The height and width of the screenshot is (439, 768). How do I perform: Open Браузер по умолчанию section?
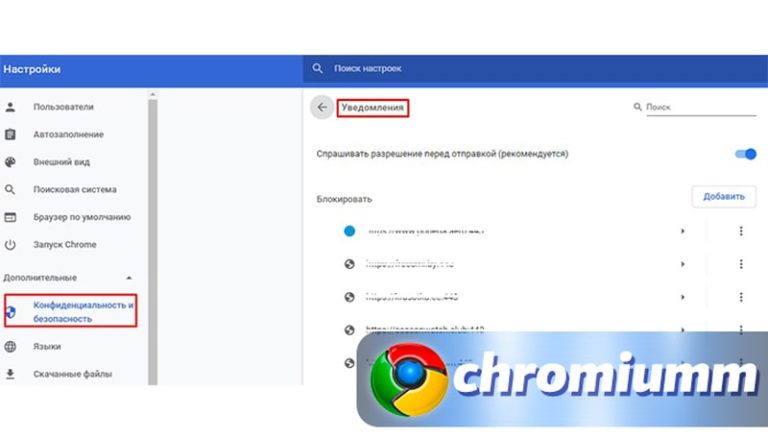tap(82, 217)
